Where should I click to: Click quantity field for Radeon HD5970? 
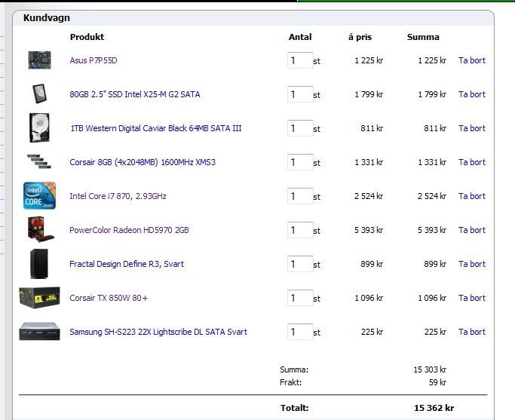[299, 230]
